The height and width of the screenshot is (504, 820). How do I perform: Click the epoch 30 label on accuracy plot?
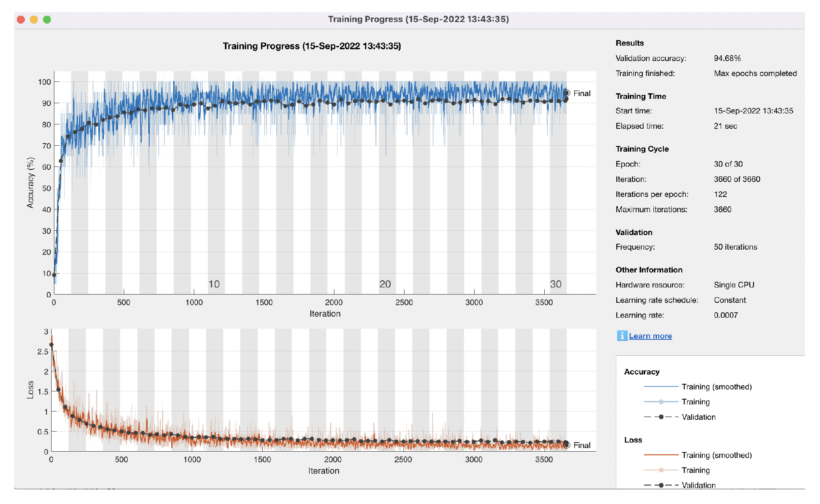click(555, 284)
